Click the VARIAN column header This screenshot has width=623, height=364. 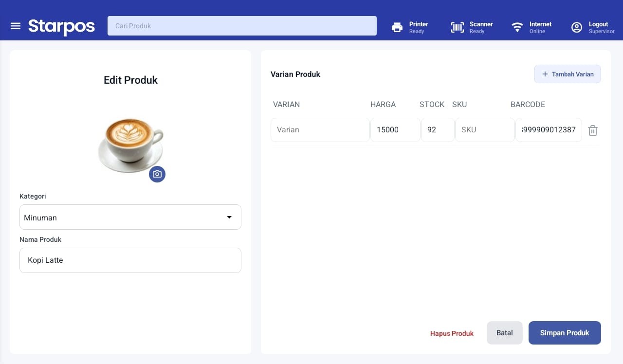286,105
